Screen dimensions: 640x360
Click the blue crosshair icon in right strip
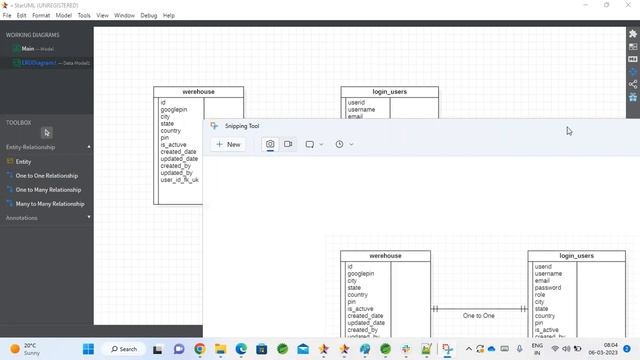(x=633, y=72)
